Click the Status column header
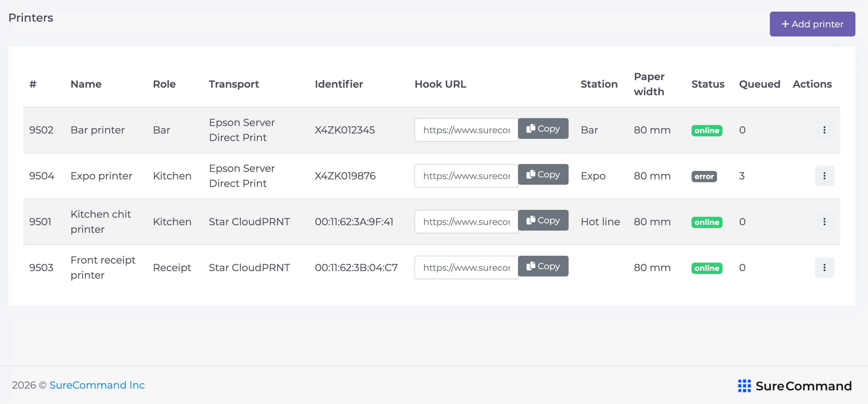The height and width of the screenshot is (404, 868). click(x=708, y=84)
